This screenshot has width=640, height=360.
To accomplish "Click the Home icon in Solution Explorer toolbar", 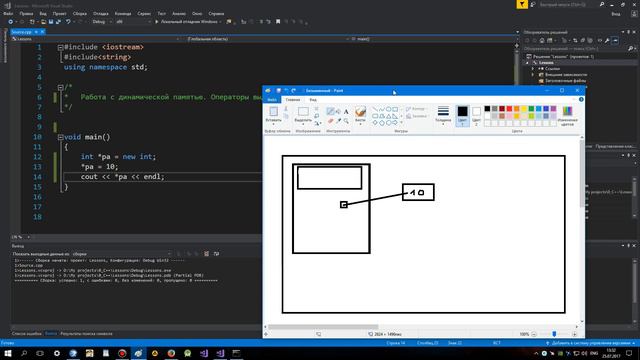I will click(542, 40).
